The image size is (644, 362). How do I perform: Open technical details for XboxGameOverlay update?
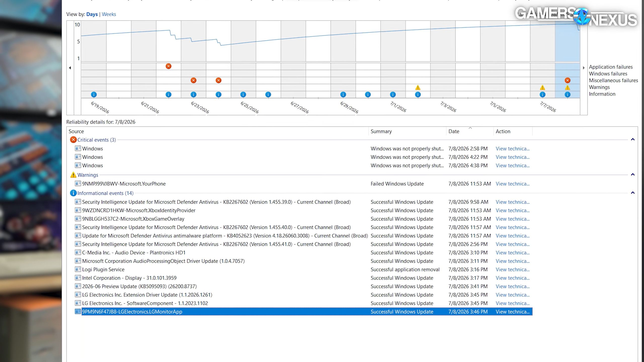click(x=512, y=219)
